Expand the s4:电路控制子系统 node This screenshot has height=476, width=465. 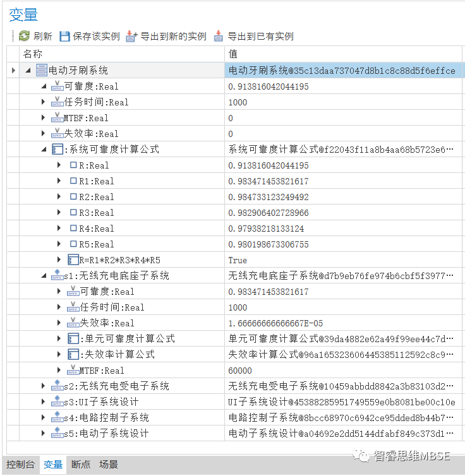point(43,417)
